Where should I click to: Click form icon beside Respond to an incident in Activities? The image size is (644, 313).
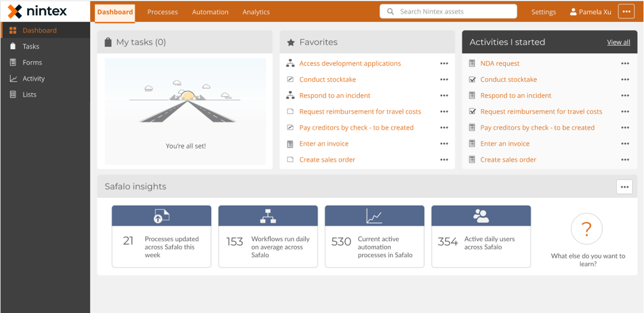click(472, 96)
